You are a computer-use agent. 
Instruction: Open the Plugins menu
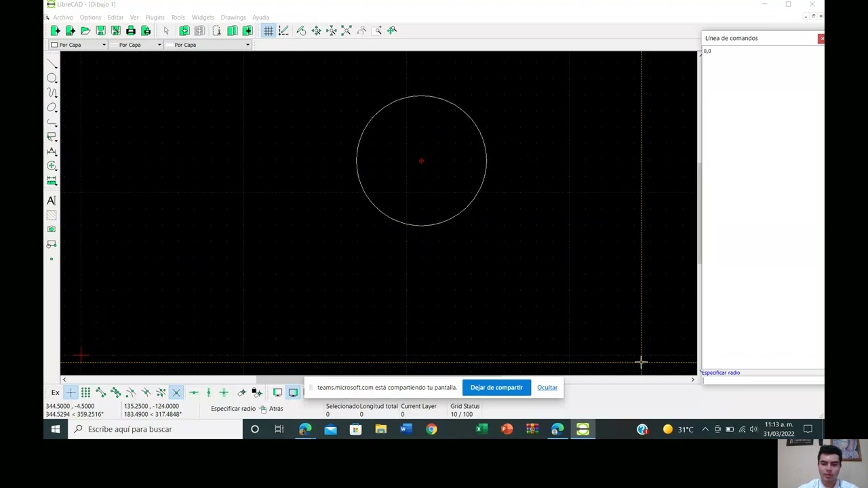click(155, 18)
